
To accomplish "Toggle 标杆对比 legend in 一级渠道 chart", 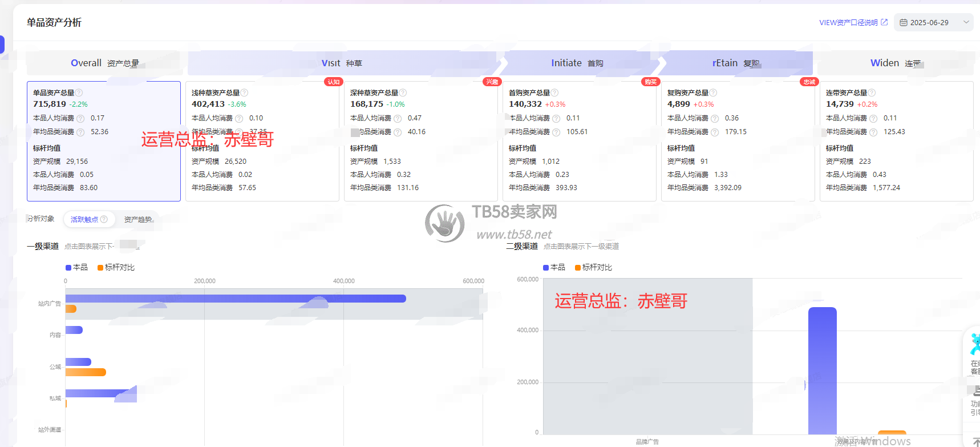I will pos(116,267).
